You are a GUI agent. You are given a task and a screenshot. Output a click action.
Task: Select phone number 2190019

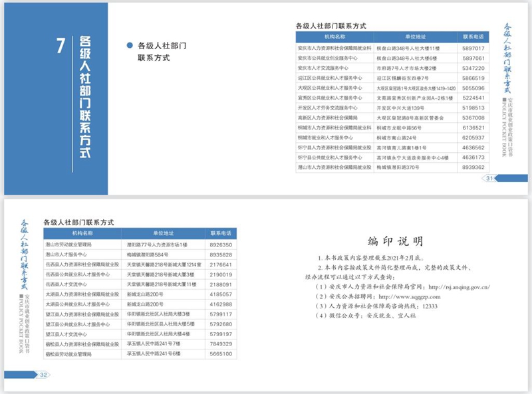221,274
